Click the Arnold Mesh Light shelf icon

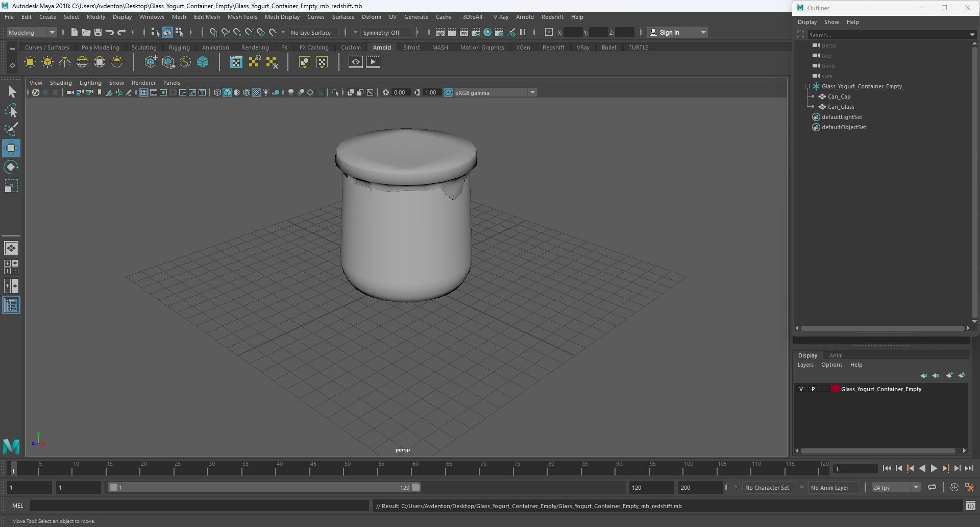click(x=47, y=62)
